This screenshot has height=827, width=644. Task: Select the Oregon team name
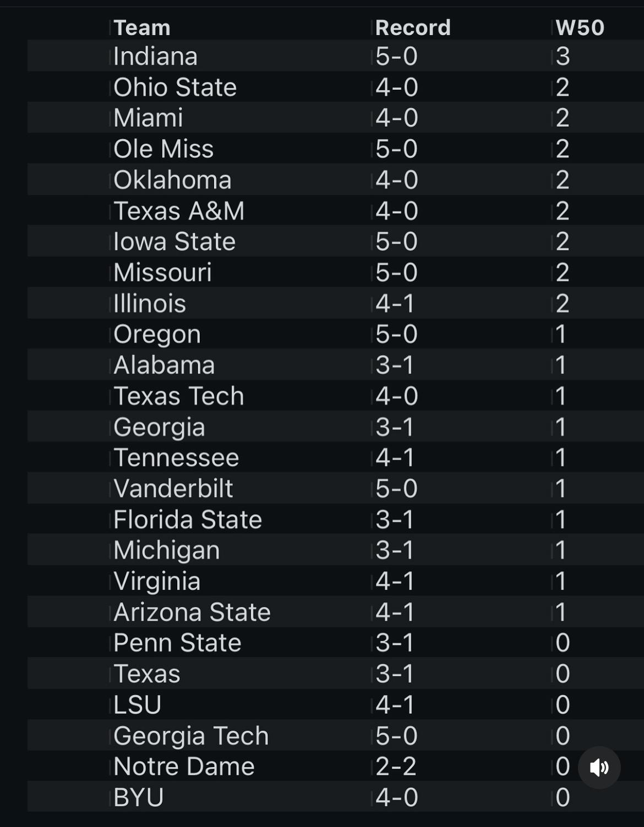point(157,335)
